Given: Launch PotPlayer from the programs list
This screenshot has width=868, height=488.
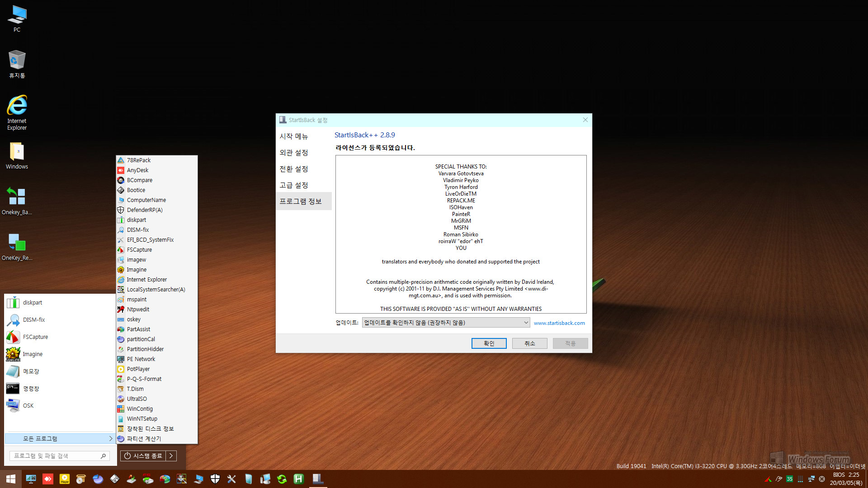Looking at the screenshot, I should (x=156, y=369).
